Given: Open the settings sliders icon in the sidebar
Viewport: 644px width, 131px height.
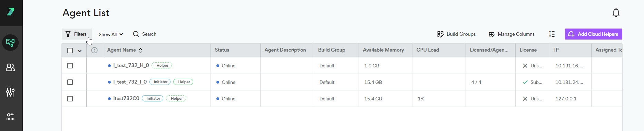Looking at the screenshot, I should tap(10, 92).
